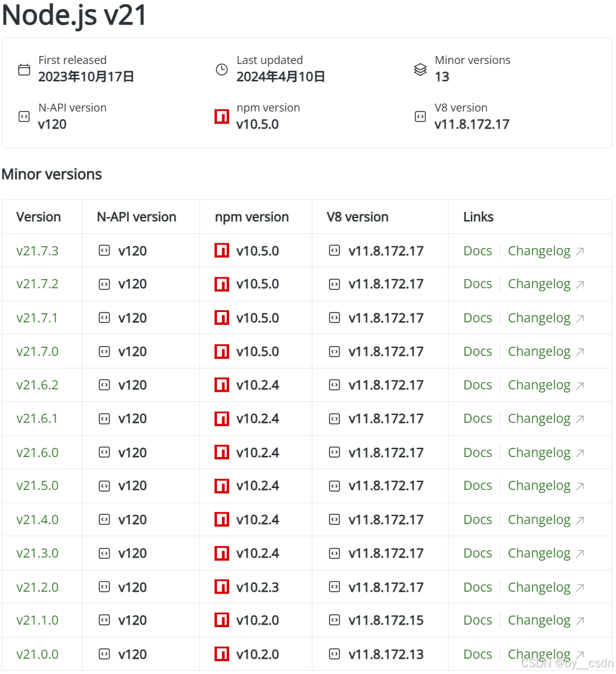The height and width of the screenshot is (674, 616).
Task: Open the v21.7.0 version link
Action: coord(37,352)
